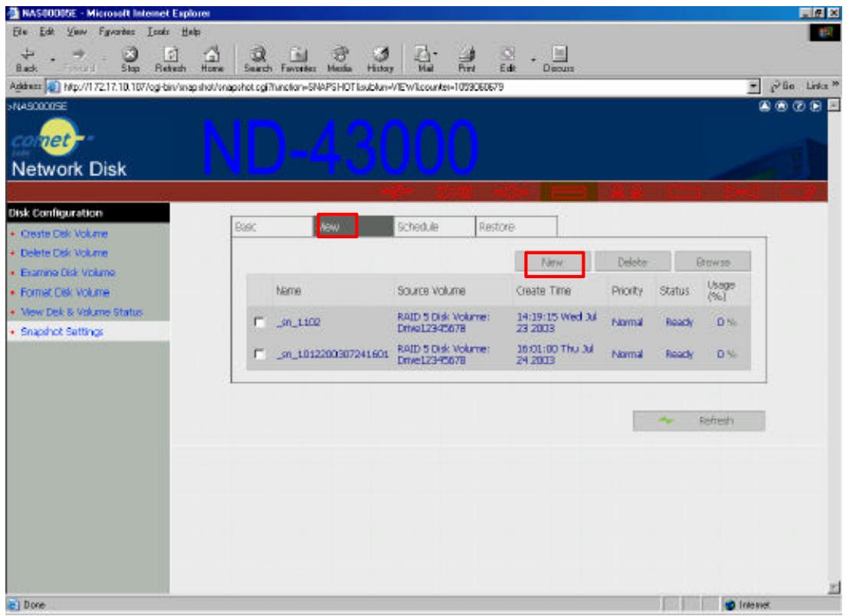This screenshot has width=846, height=616.
Task: Click the IE Refresh toolbar icon
Action: point(170,59)
